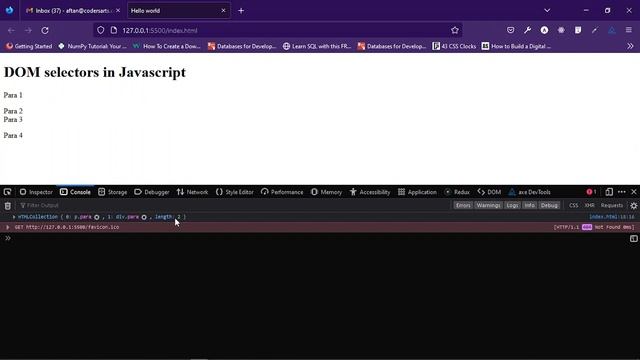Open the Memory panel
The image size is (640, 360).
326,192
